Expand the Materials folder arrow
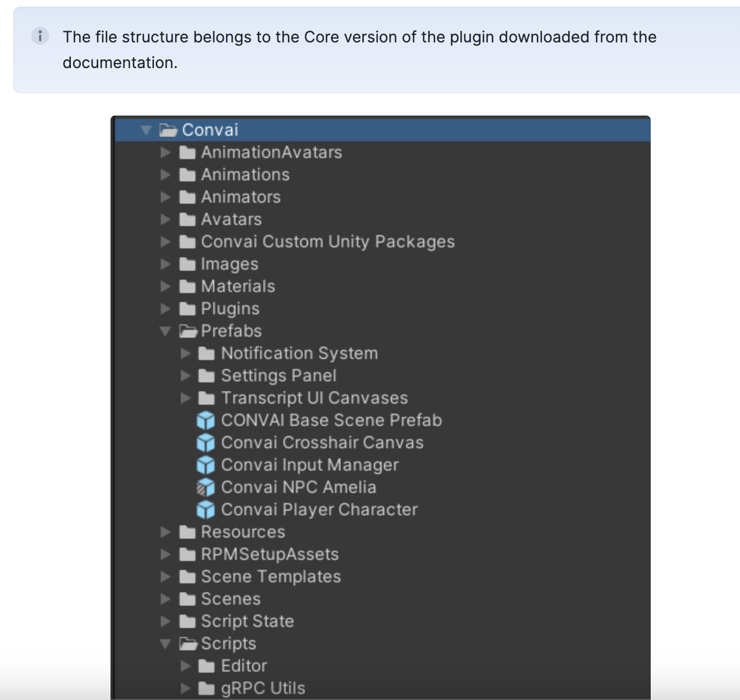The height and width of the screenshot is (700, 740). pos(165,286)
